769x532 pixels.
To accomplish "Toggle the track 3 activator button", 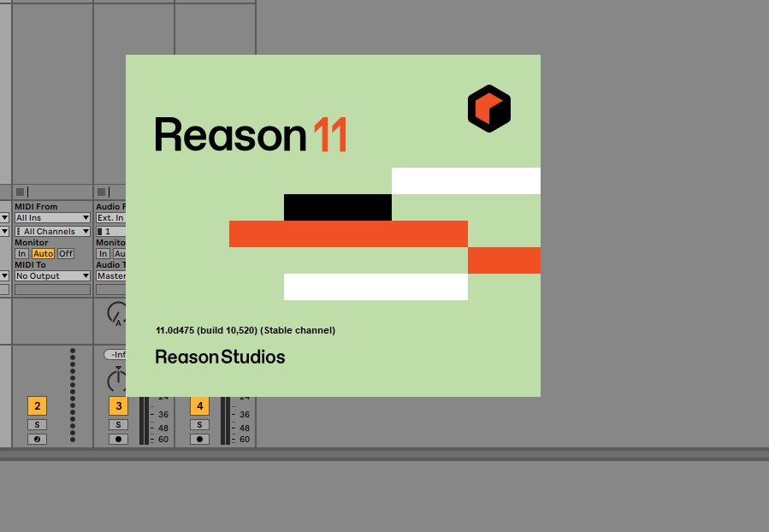I will coord(118,406).
